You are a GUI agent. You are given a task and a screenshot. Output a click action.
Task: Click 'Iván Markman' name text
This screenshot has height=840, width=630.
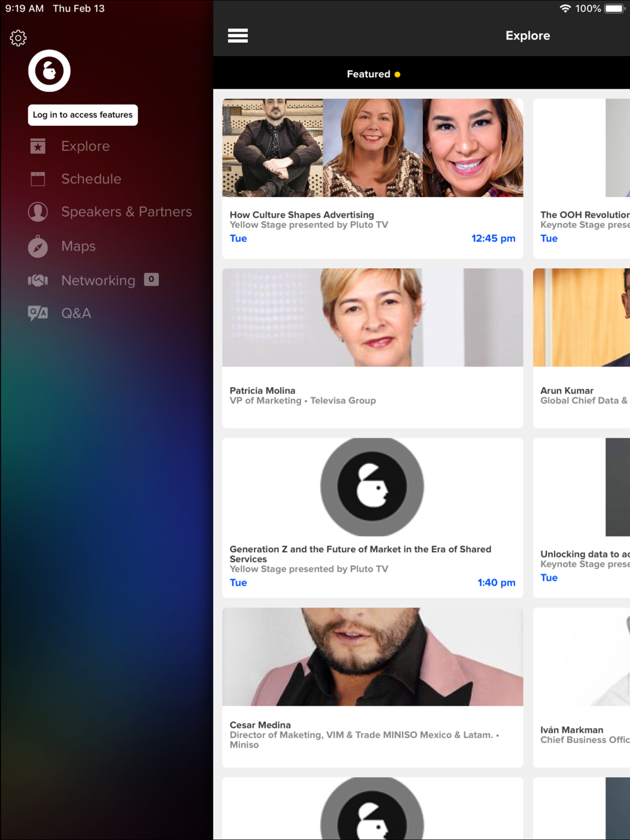[572, 730]
